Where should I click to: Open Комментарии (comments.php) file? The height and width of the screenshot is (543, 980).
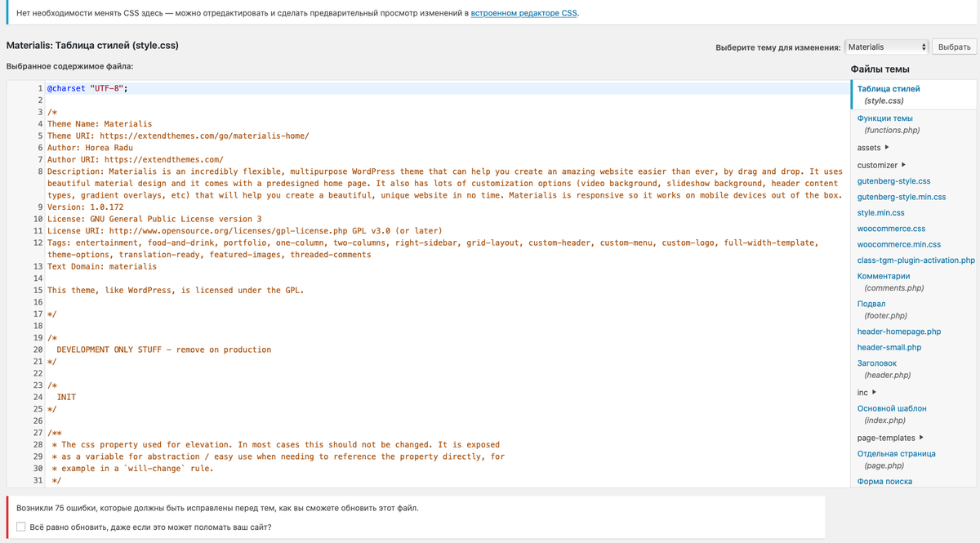pyautogui.click(x=890, y=282)
